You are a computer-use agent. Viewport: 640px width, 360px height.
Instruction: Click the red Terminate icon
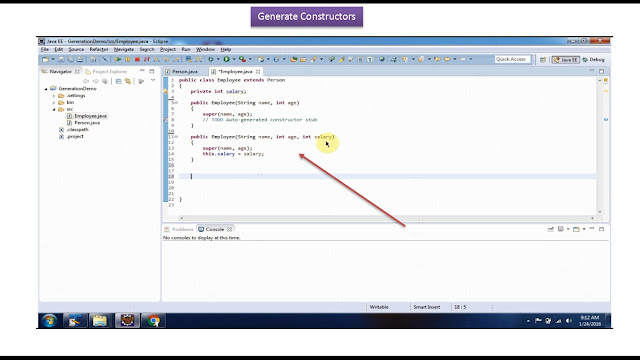coord(137,60)
